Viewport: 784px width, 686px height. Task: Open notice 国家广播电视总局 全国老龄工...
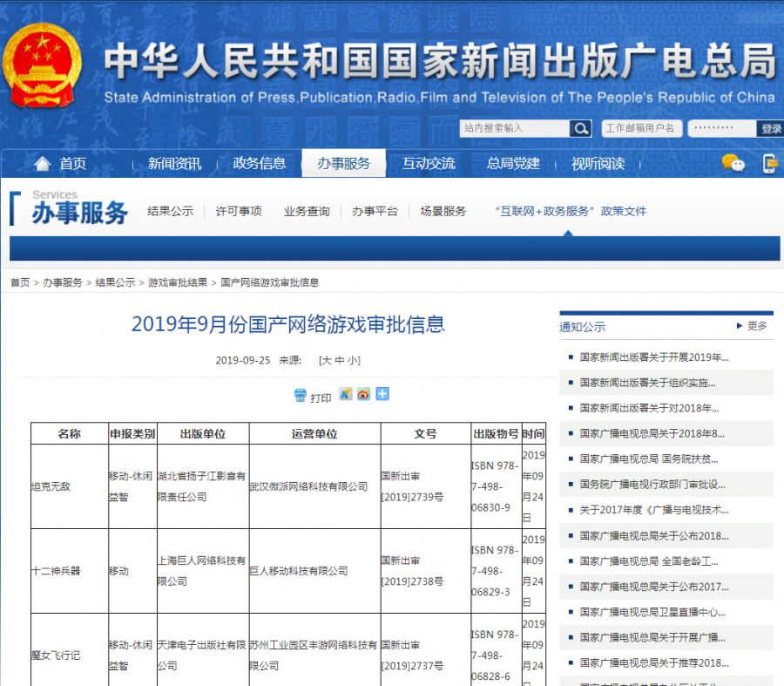point(649,561)
